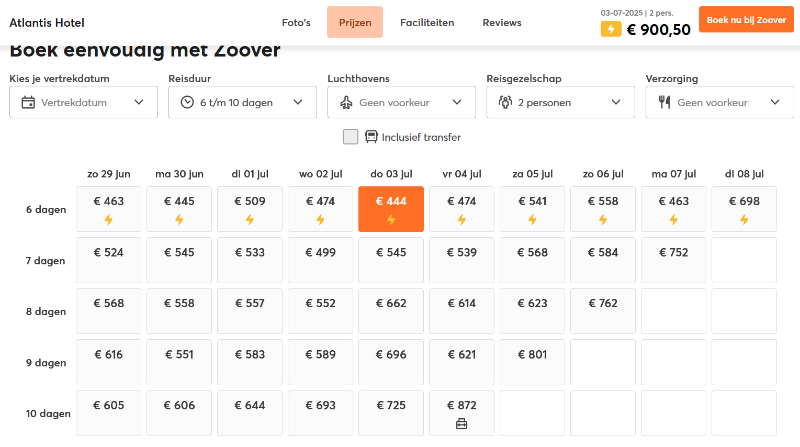Click the transfer icon under € 872

click(x=461, y=424)
